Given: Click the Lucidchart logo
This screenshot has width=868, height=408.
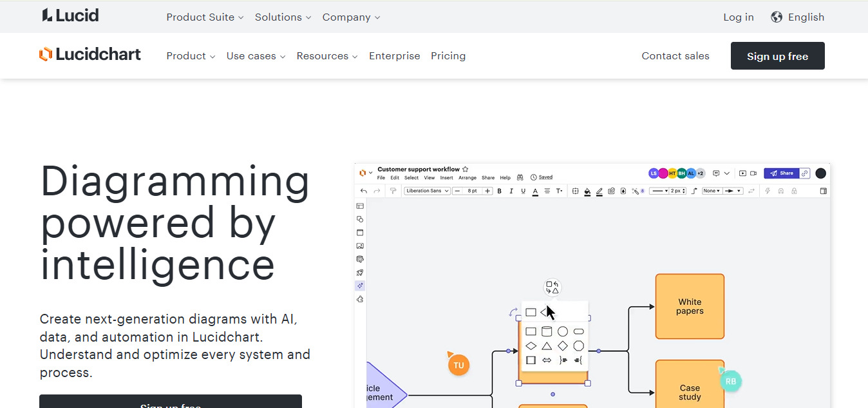Looking at the screenshot, I should [x=90, y=54].
